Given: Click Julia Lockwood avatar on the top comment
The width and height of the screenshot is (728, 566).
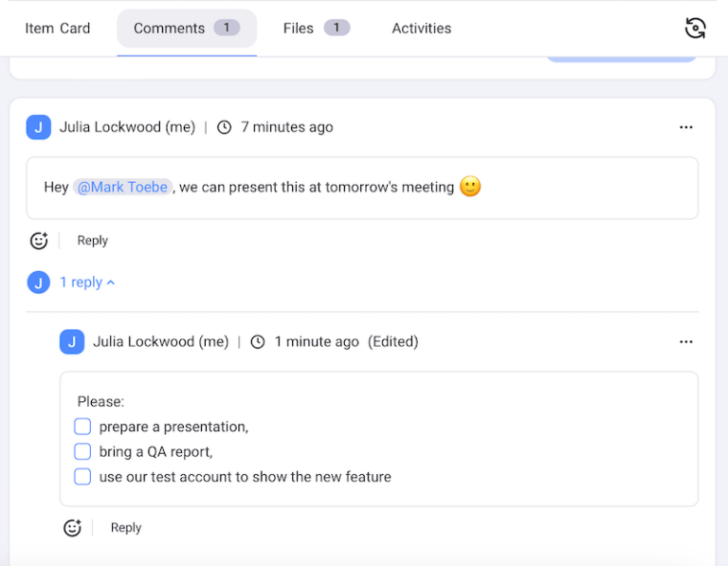Looking at the screenshot, I should (39, 127).
